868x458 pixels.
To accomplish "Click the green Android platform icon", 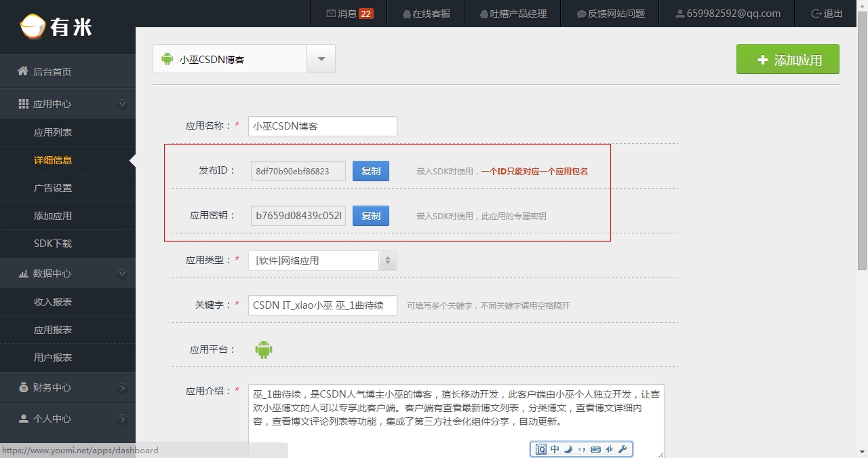I will [x=263, y=350].
